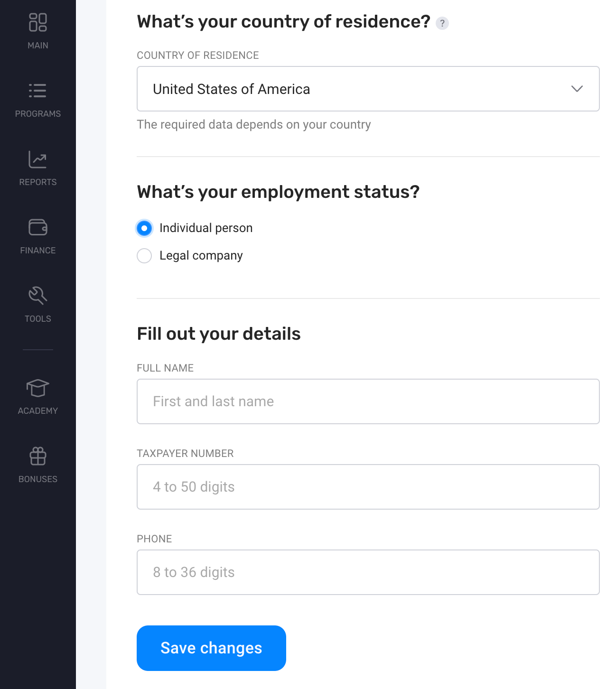
Task: Click the Individual person label text
Action: click(206, 228)
